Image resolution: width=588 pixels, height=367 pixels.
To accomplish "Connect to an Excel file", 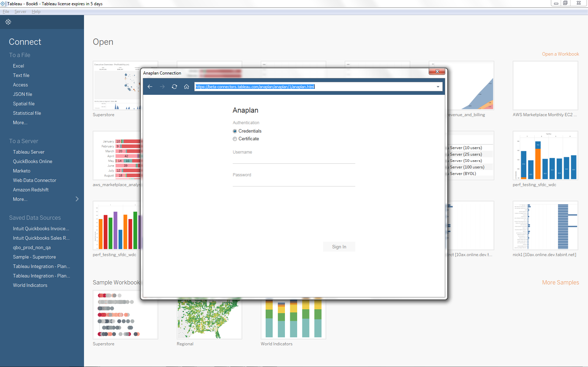I will (19, 66).
